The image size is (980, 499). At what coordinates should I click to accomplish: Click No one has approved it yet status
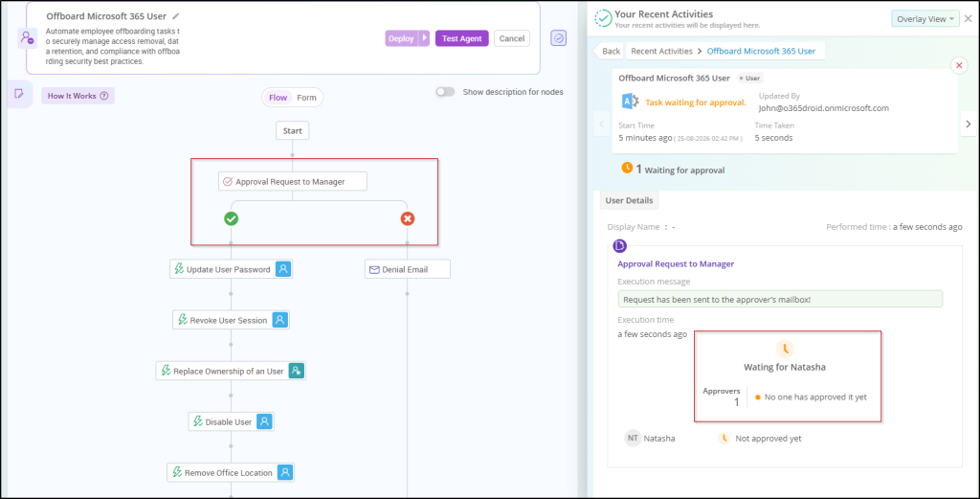pyautogui.click(x=815, y=397)
